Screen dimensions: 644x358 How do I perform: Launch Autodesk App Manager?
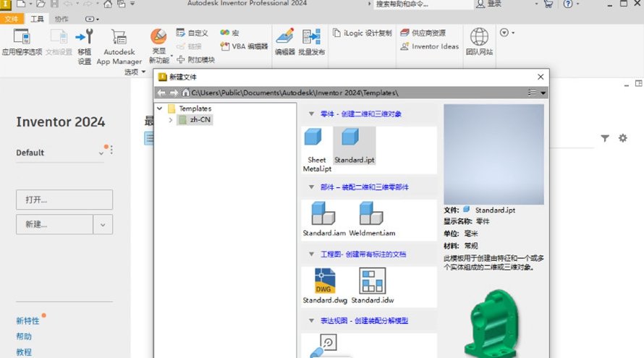click(119, 47)
